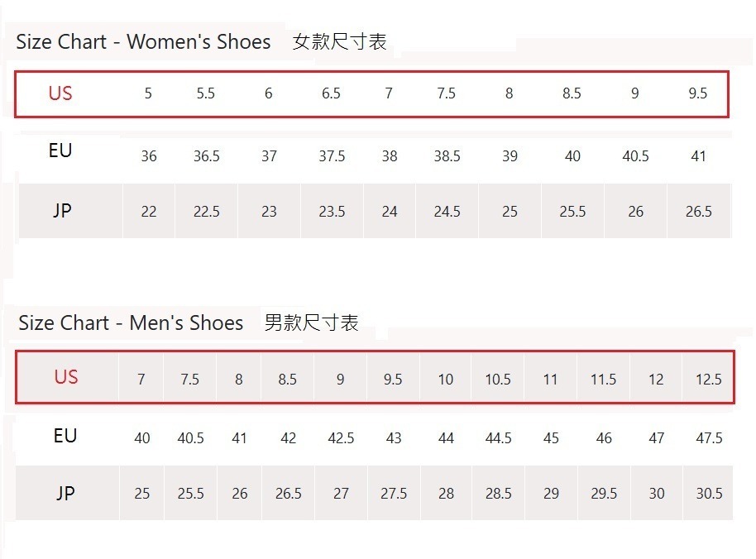756x559 pixels.
Task: Click men's JP size 27.5 cell
Action: coord(394,494)
